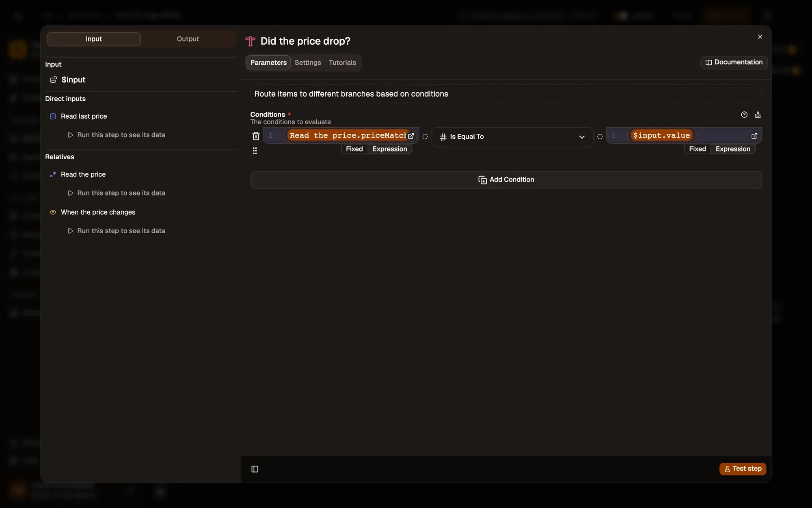
Task: Click the icon right of Conditions help
Action: point(758,115)
